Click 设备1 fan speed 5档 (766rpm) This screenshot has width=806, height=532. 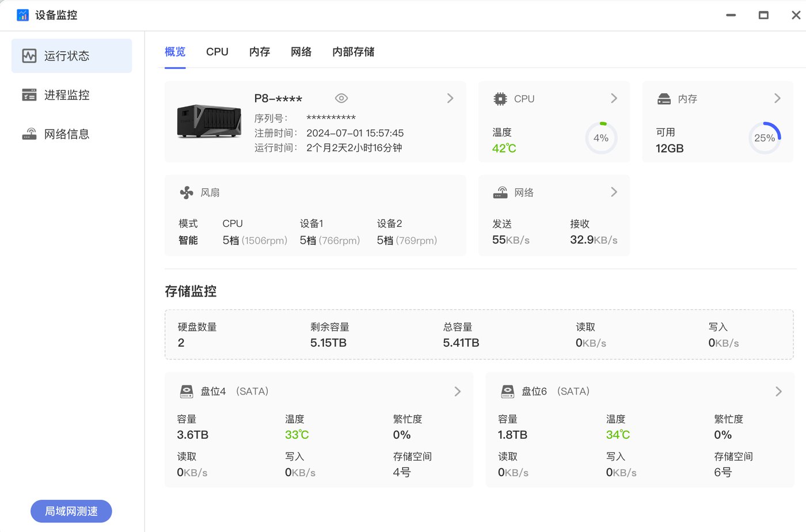click(x=330, y=240)
